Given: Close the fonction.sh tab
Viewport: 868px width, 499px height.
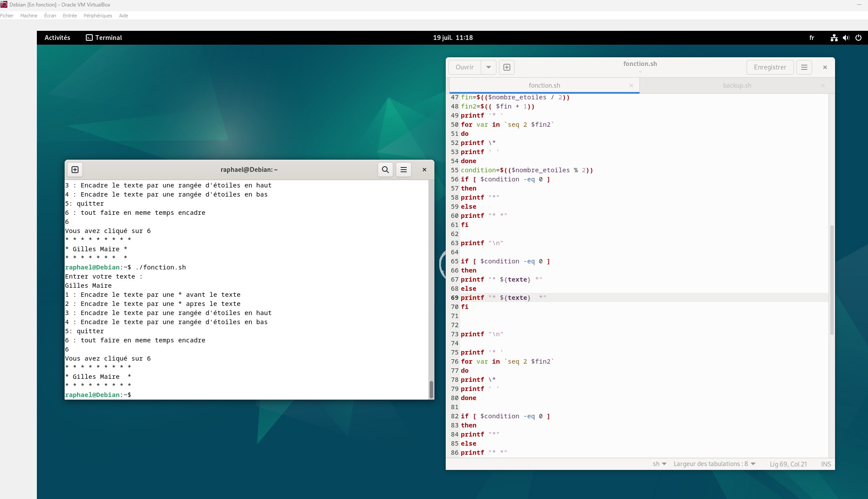Looking at the screenshot, I should point(631,85).
